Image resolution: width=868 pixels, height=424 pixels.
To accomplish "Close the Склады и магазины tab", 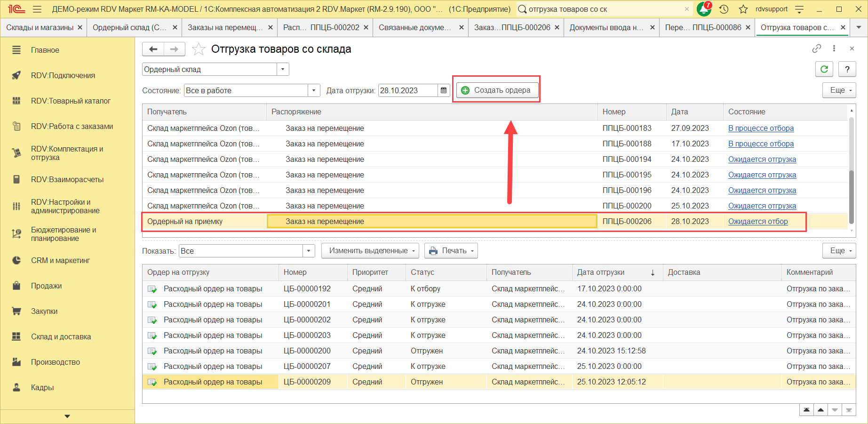I will coord(80,27).
